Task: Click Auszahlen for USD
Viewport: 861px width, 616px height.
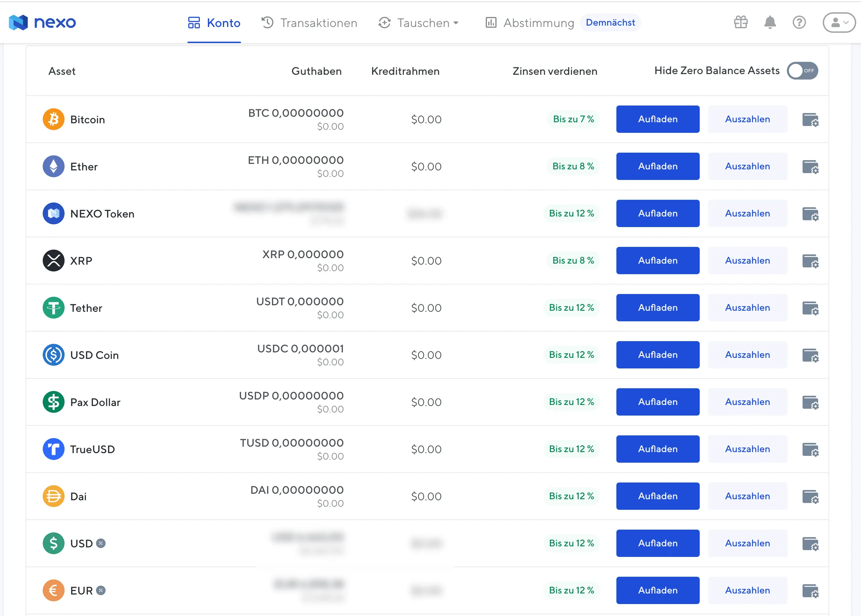Action: tap(747, 543)
